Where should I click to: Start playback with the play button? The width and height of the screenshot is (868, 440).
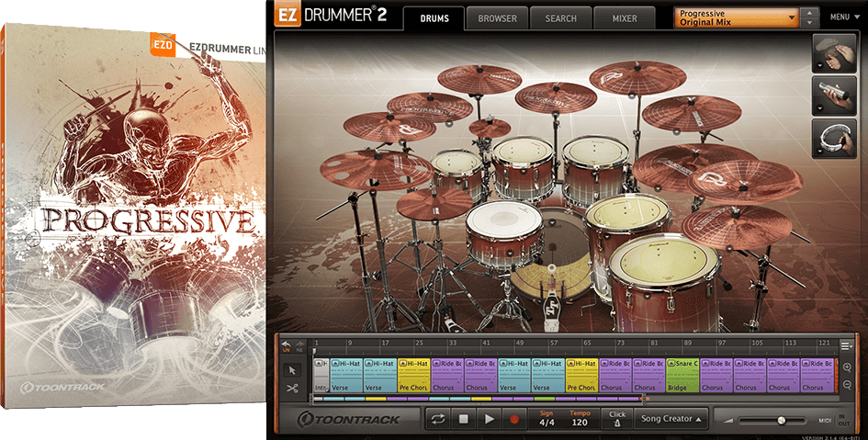pos(489,420)
